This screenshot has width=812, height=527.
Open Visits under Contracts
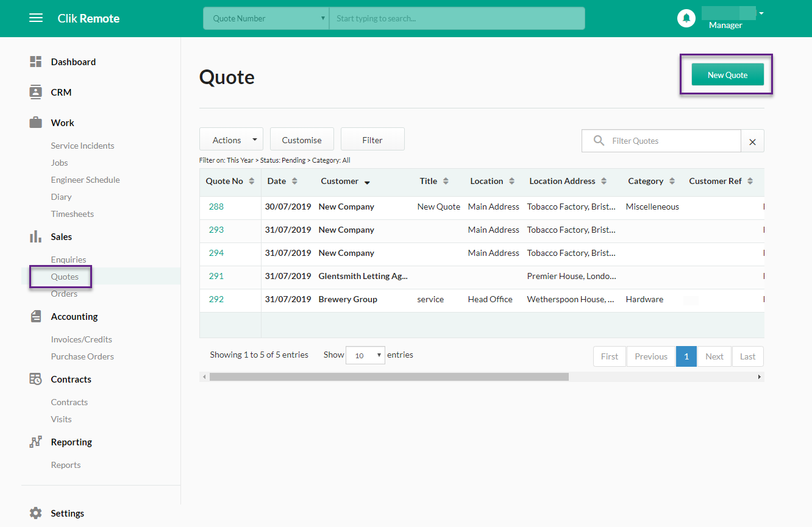tap(61, 419)
